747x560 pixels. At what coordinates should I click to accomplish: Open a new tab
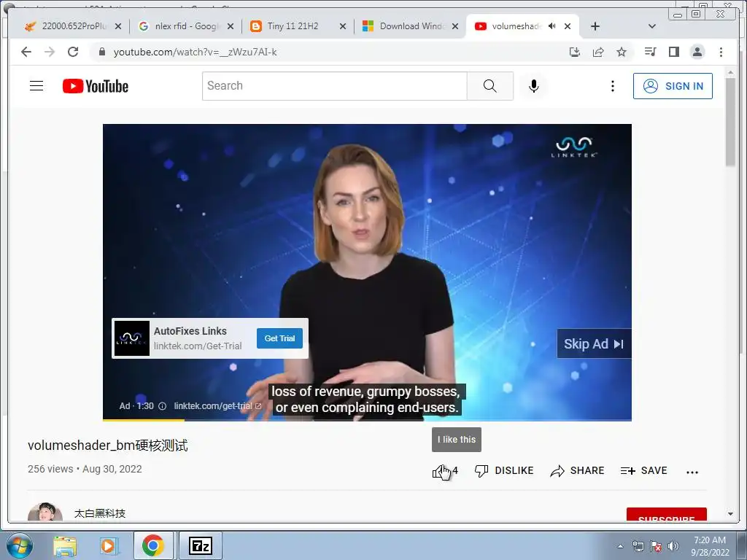[x=595, y=26]
